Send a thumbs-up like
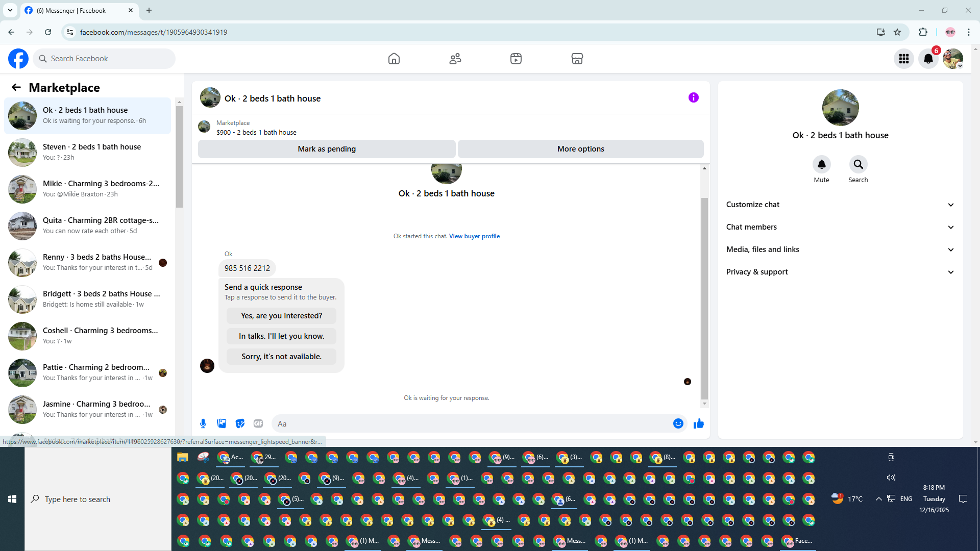This screenshot has height=551, width=980. click(x=699, y=423)
